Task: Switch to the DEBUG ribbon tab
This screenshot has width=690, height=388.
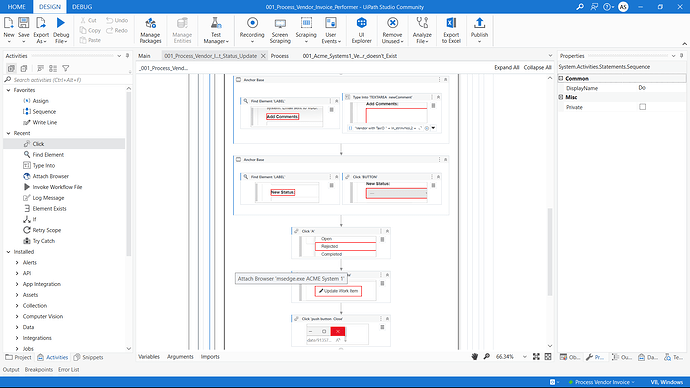Action: pos(82,7)
